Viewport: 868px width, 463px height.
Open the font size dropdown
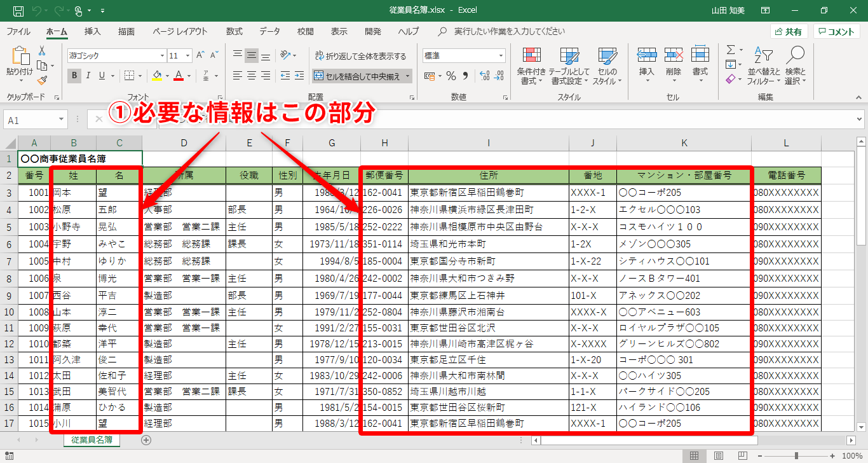188,56
